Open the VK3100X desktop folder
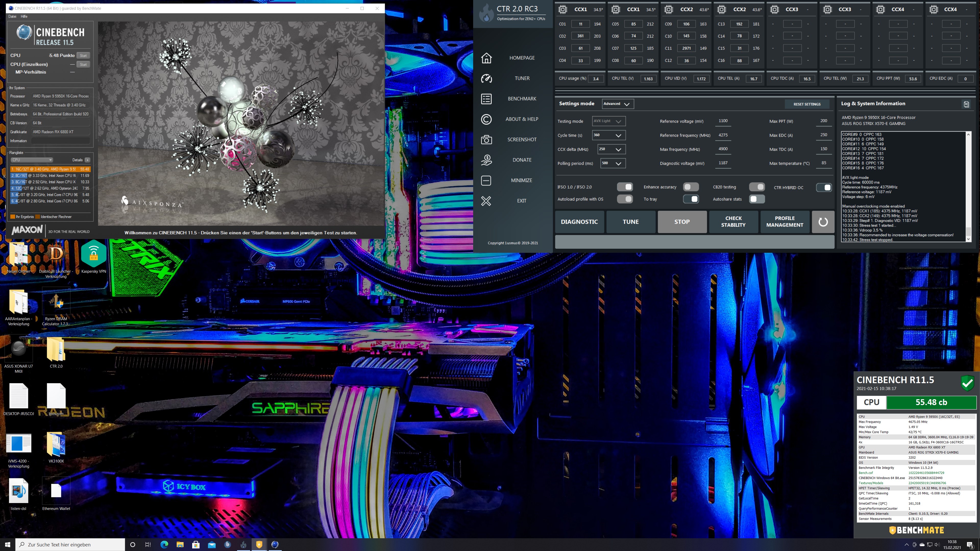 point(56,448)
